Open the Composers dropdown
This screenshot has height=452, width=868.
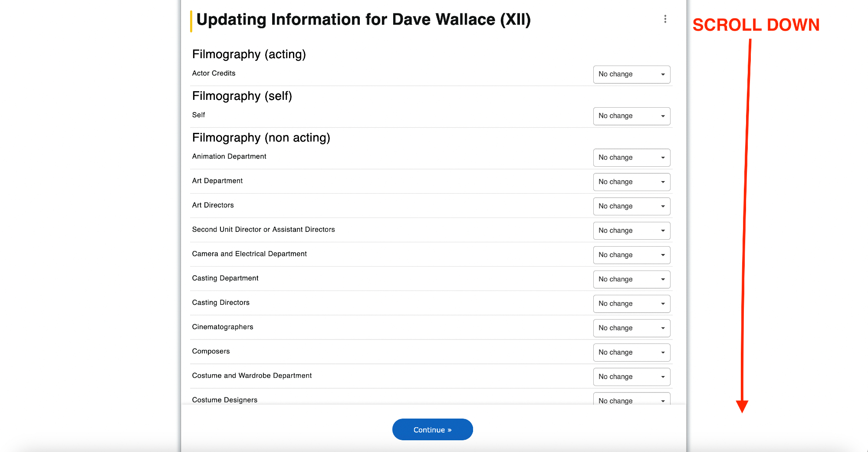[631, 352]
